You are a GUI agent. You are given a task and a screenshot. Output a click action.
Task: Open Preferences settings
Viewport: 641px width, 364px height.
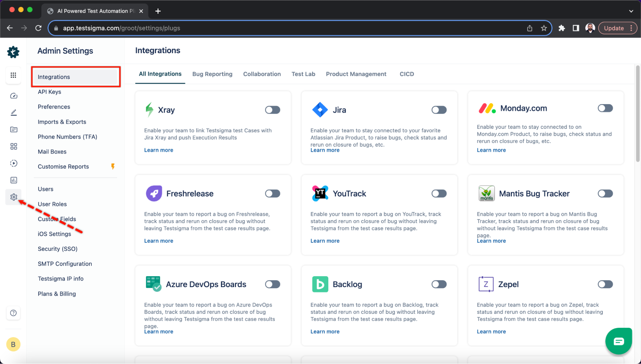coord(54,107)
